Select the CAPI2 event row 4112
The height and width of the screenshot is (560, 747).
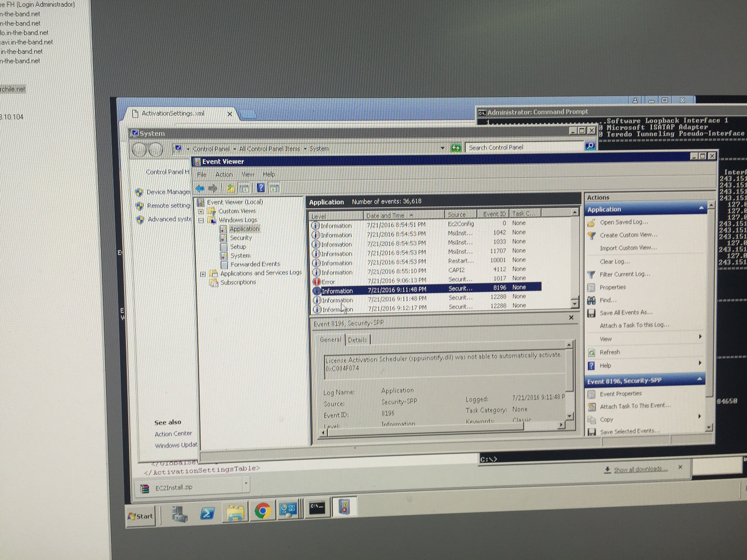point(426,270)
